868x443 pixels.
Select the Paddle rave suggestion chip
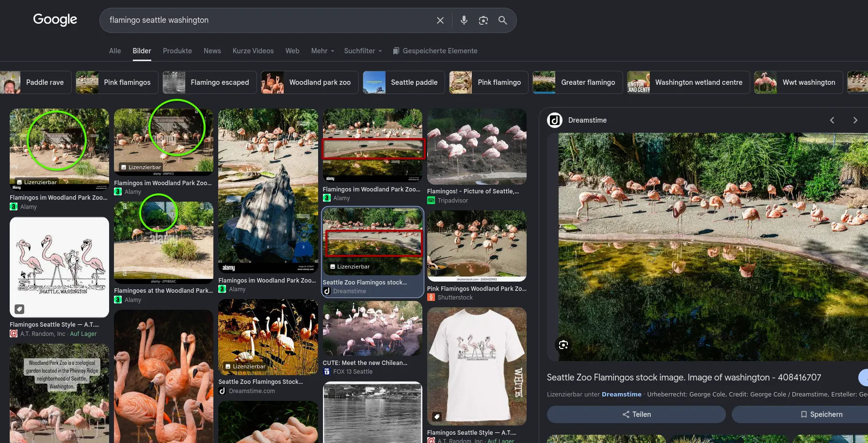click(x=36, y=82)
